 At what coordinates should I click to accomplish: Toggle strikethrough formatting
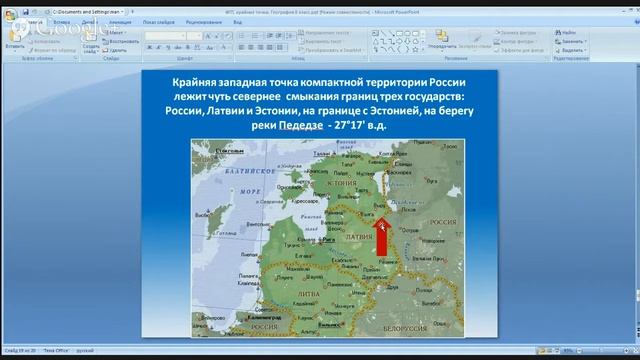pyautogui.click(x=178, y=48)
